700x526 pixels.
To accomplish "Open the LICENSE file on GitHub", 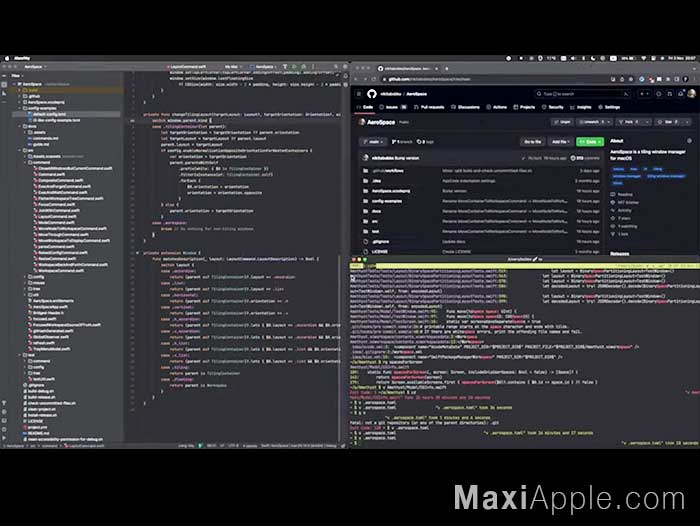I will (x=379, y=252).
